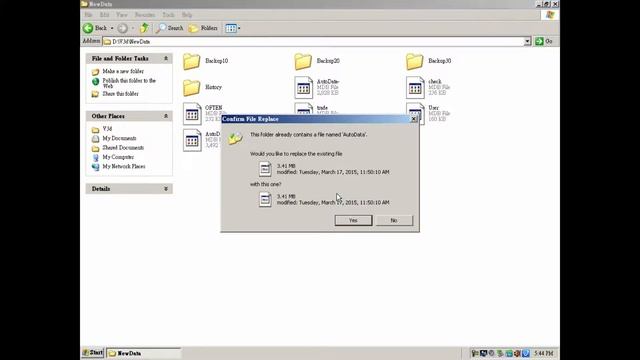Open the Search pane
The image size is (640, 360).
coord(170,28)
